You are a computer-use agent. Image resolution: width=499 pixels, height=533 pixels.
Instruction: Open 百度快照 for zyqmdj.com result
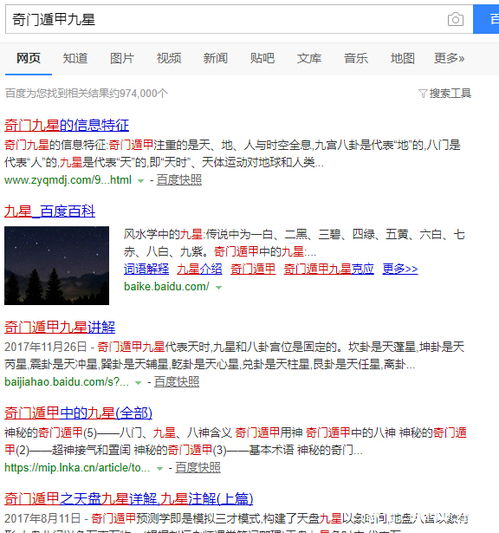(x=179, y=180)
